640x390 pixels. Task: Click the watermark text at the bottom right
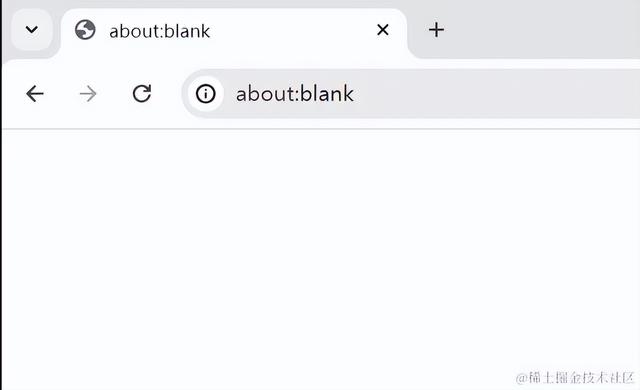575,377
